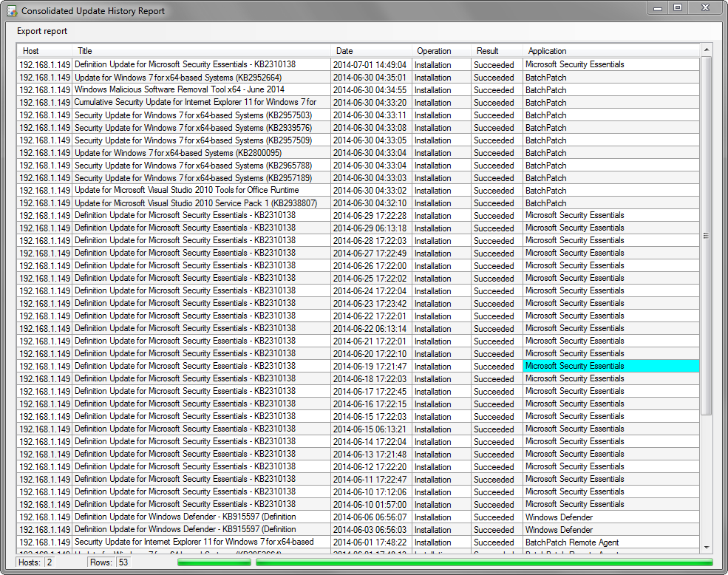Click Definition Update title dated 2014-06-28
Image resolution: width=728 pixels, height=575 pixels.
tap(201, 241)
